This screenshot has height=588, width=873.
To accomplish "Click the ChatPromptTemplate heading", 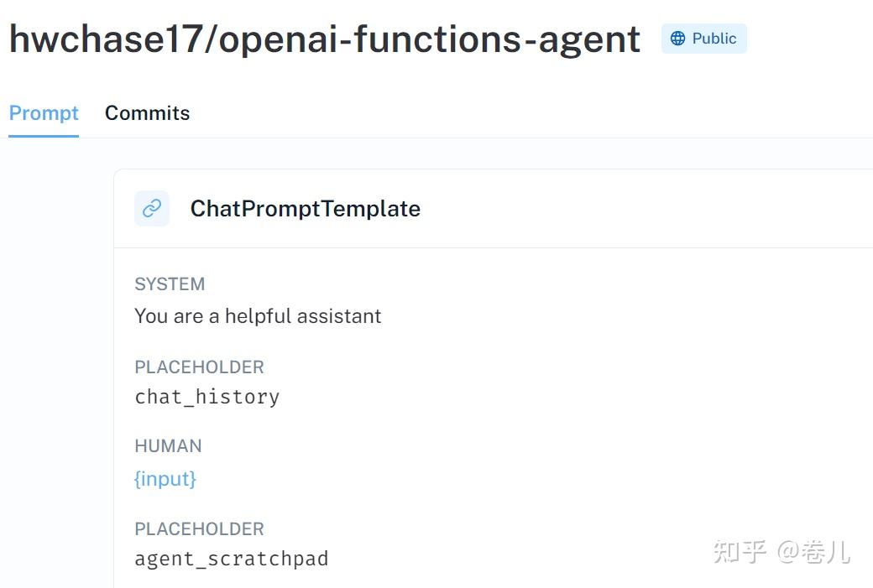I will click(306, 209).
